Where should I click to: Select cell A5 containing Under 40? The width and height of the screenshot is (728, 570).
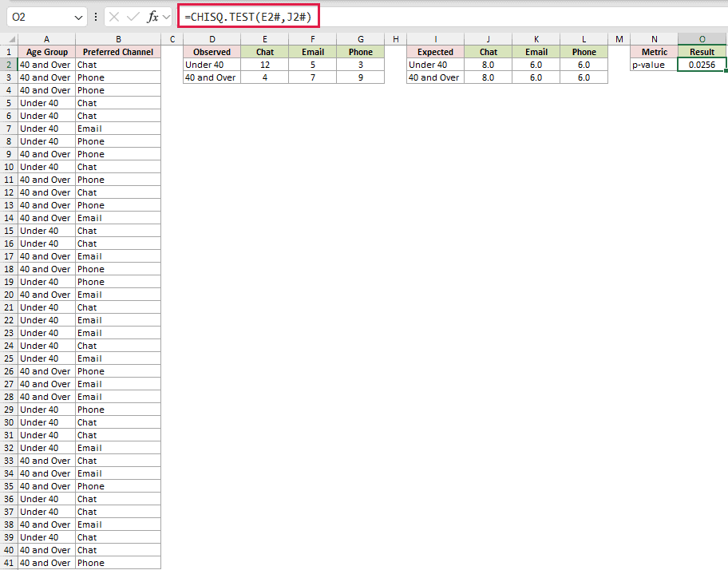46,103
